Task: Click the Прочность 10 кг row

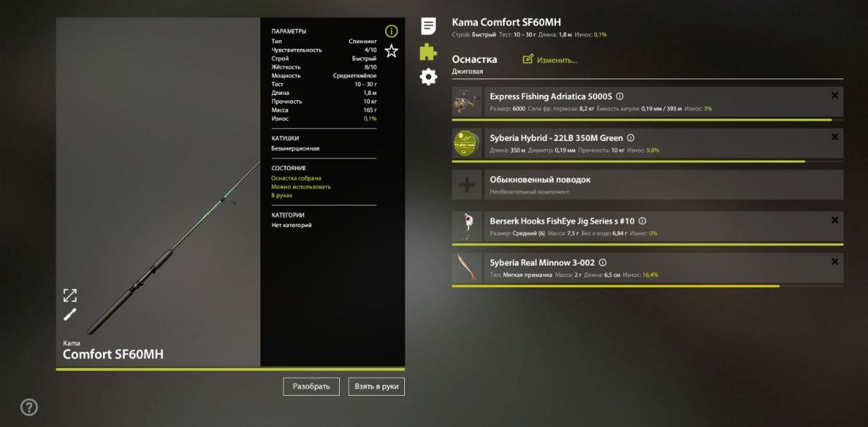Action: pyautogui.click(x=323, y=102)
